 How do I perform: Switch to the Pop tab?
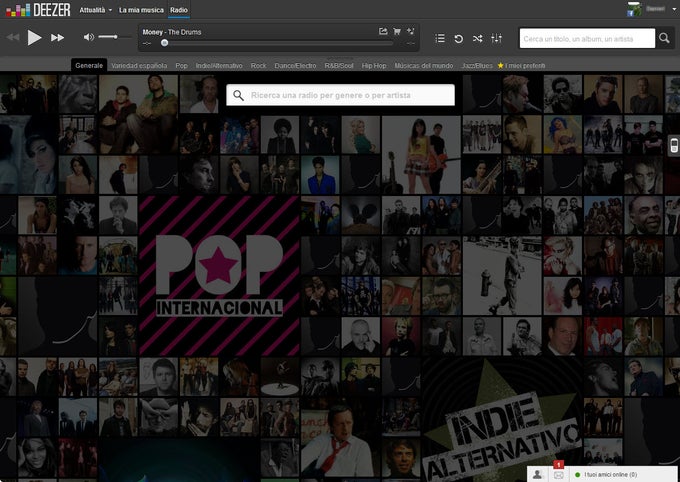point(182,66)
